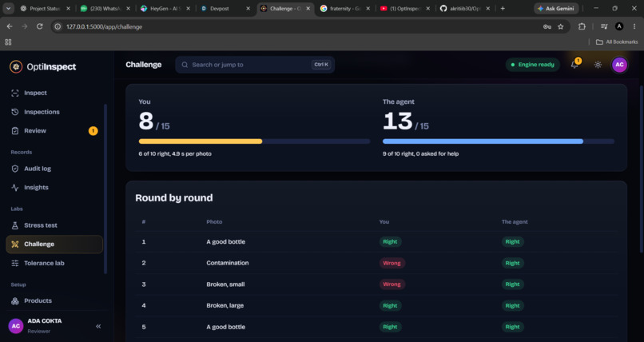Open the Inspect page in sidebar
This screenshot has width=644, height=342.
click(54, 93)
